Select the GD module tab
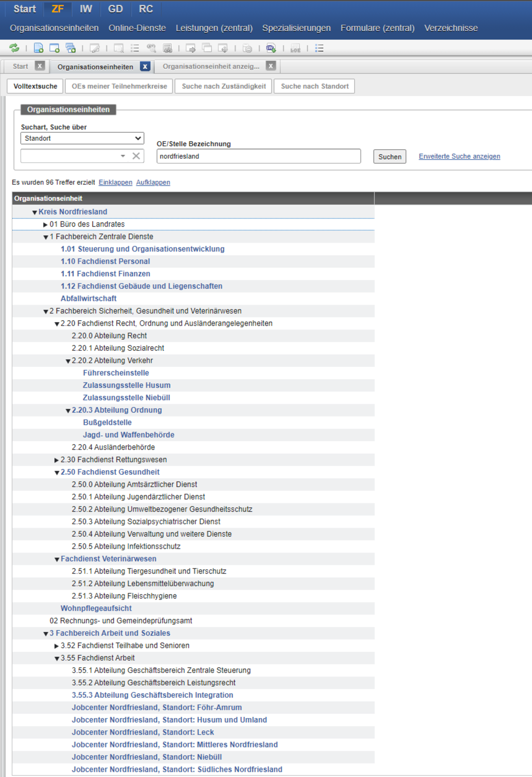Image resolution: width=532 pixels, height=777 pixels. (x=116, y=9)
